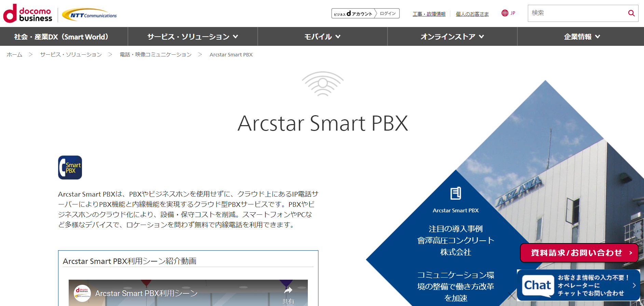Click the wireless person icon above the title
This screenshot has height=306, width=644.
(323, 84)
